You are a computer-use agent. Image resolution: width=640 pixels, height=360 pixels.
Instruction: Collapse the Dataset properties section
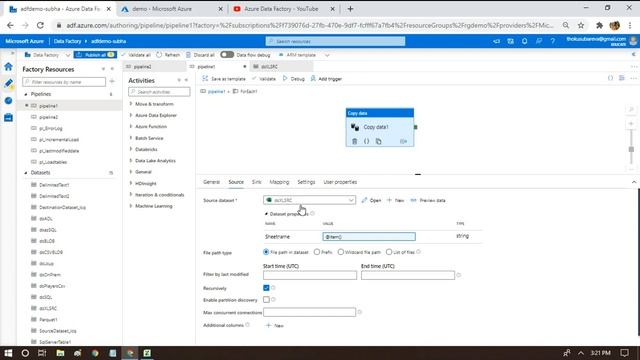click(x=266, y=214)
